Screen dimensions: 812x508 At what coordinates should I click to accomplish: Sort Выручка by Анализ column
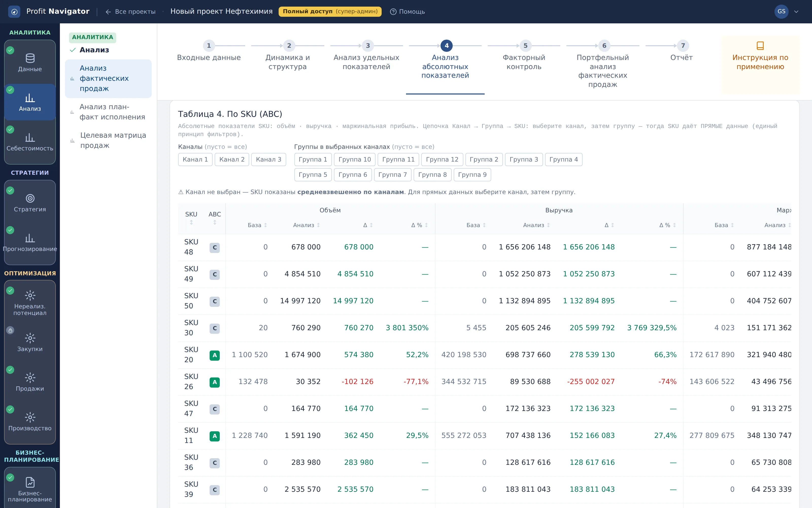point(536,225)
